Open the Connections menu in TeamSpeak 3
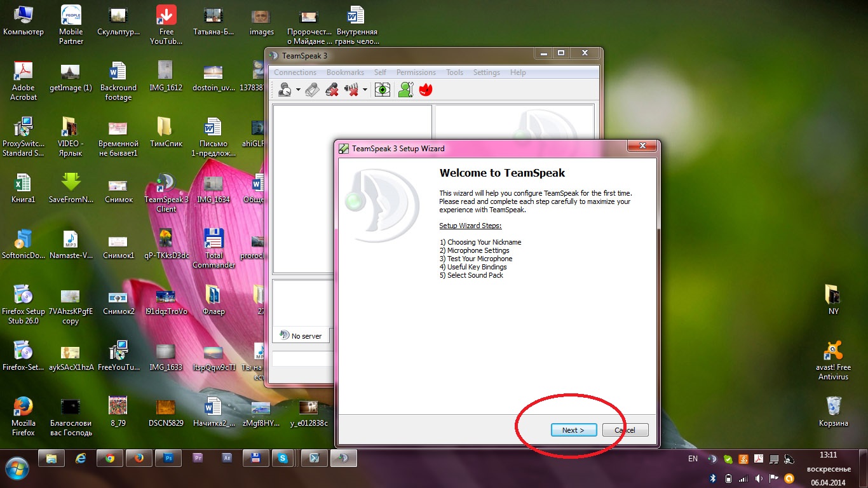Screen dimensions: 868x488 (295, 72)
